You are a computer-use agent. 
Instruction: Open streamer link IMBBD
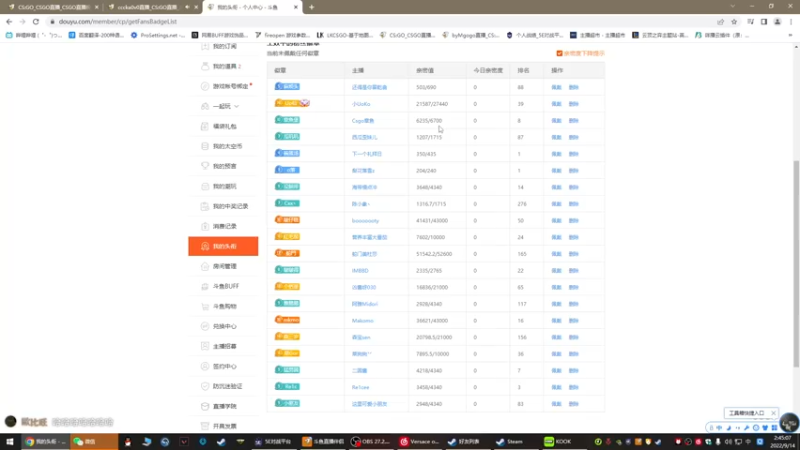pos(360,270)
